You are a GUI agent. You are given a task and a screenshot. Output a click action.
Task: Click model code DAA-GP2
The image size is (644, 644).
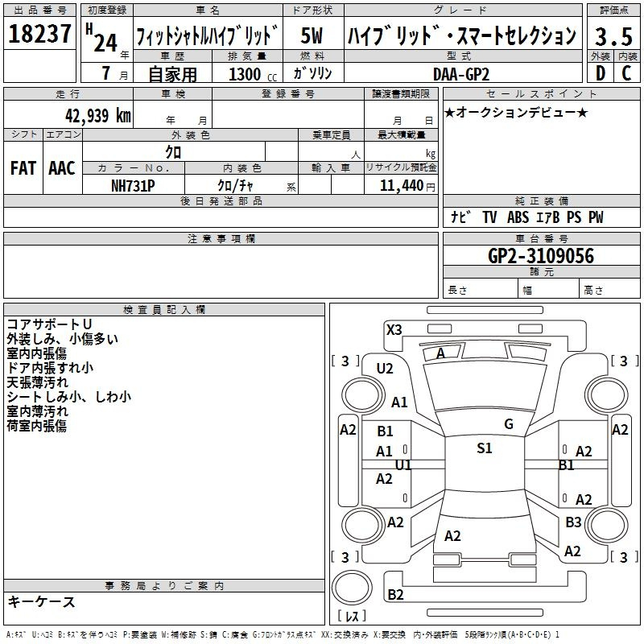(x=461, y=74)
